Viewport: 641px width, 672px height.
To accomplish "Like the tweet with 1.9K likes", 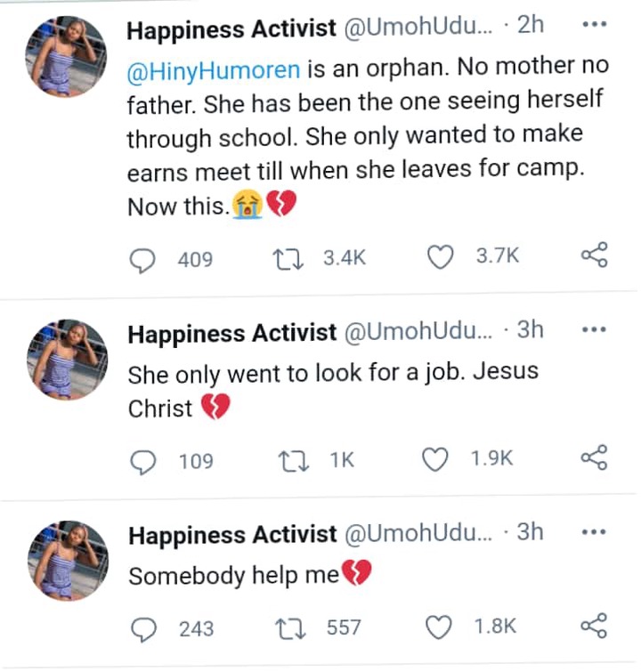I will tap(435, 459).
